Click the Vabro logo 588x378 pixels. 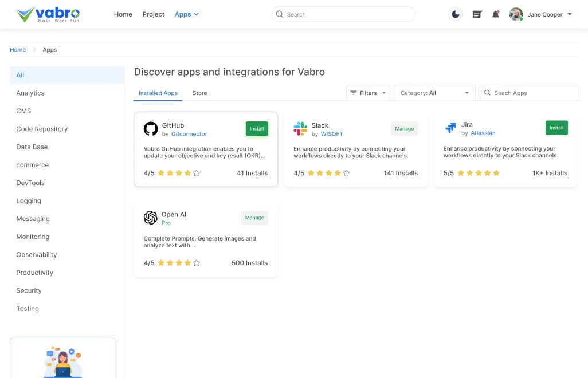coord(48,14)
